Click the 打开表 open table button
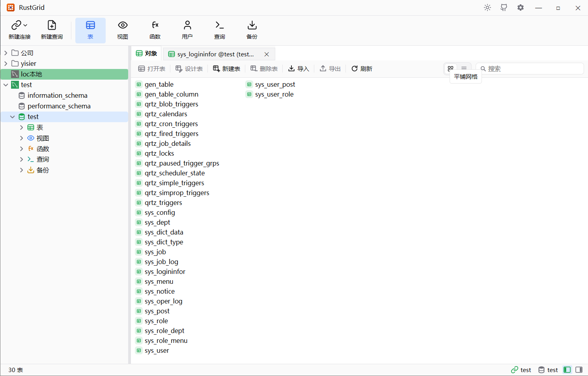This screenshot has width=588, height=376. pyautogui.click(x=152, y=69)
